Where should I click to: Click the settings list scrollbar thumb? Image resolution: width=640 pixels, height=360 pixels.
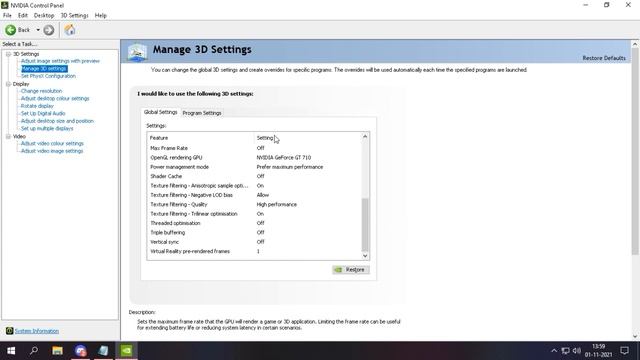[x=365, y=224]
